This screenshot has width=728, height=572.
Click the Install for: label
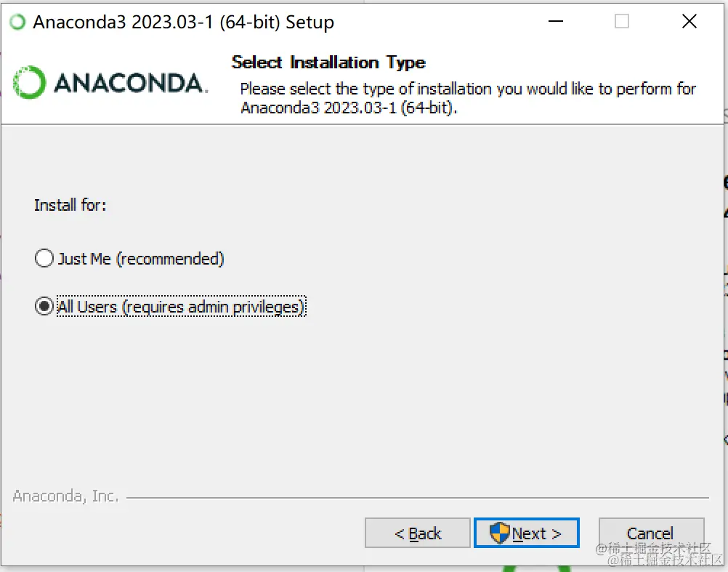pyautogui.click(x=70, y=205)
